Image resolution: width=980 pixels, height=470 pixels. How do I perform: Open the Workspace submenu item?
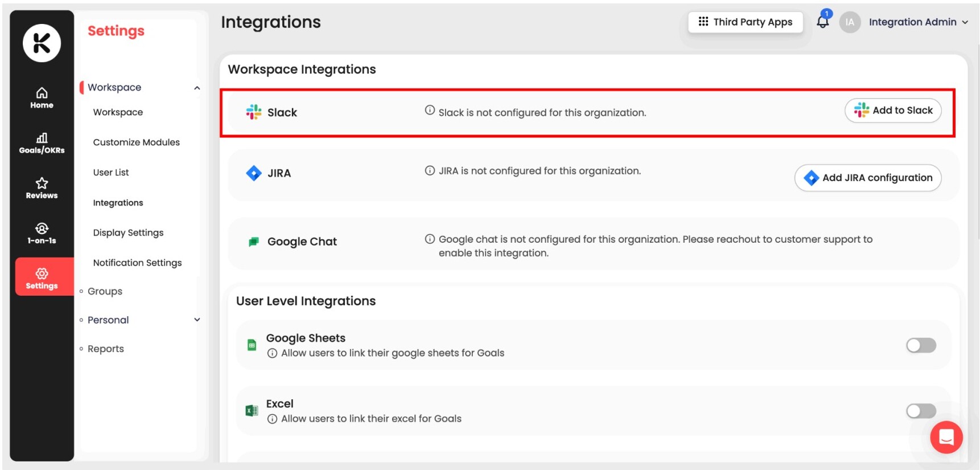(x=118, y=112)
